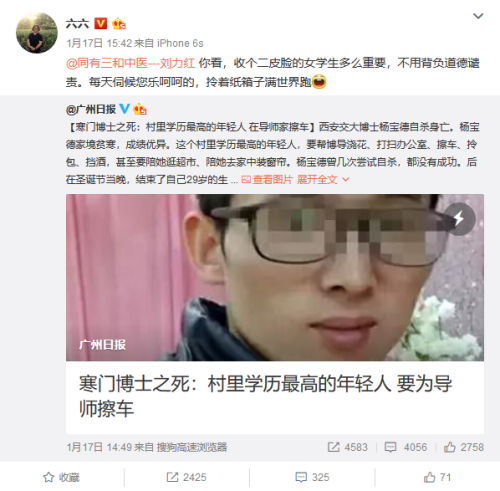
Task: Open the 六六 username link
Action: (x=77, y=24)
